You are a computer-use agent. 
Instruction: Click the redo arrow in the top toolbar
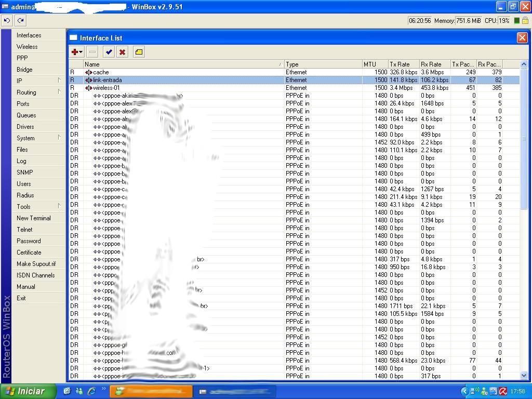point(21,21)
